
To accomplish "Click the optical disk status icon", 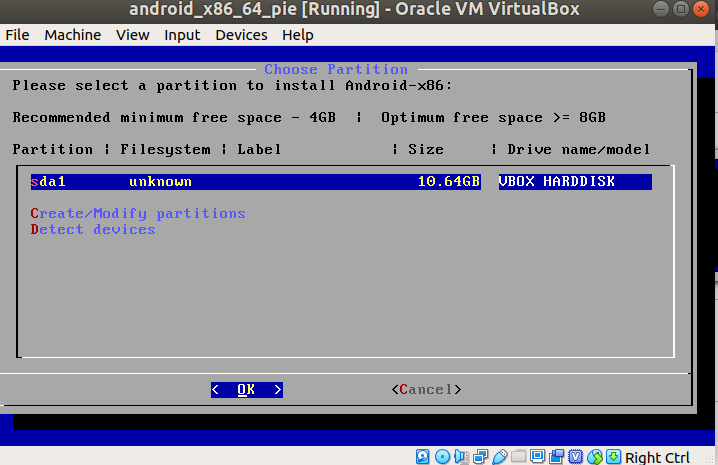I will click(442, 456).
